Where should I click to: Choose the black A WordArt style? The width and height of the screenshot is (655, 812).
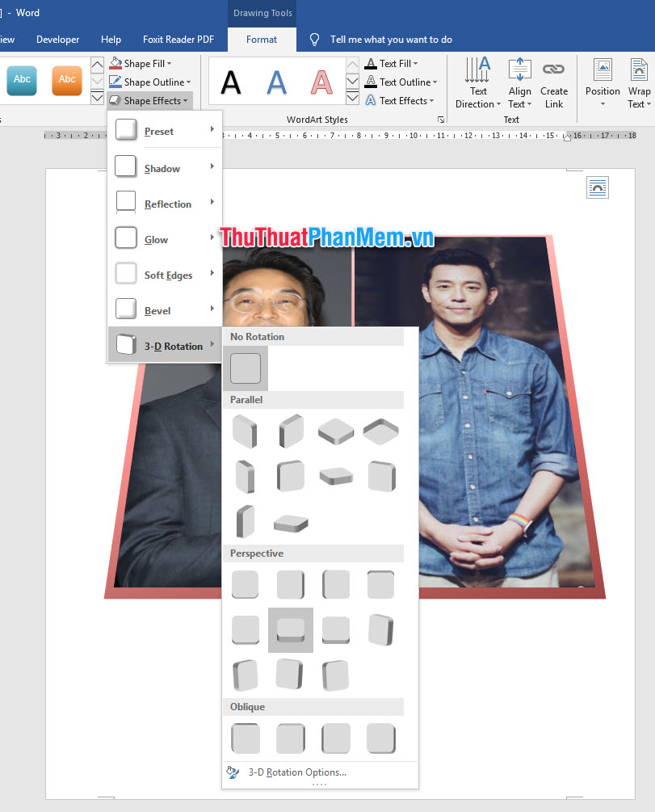pos(231,82)
